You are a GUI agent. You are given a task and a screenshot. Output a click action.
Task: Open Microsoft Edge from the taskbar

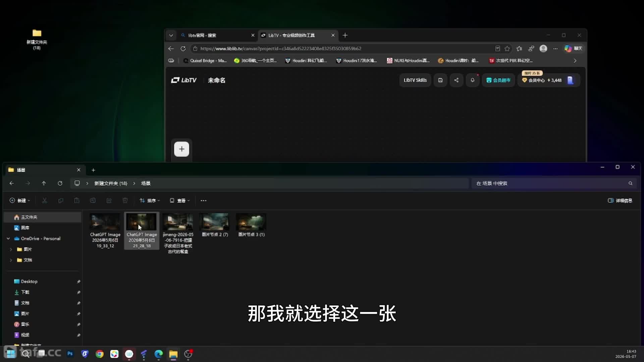(x=159, y=354)
